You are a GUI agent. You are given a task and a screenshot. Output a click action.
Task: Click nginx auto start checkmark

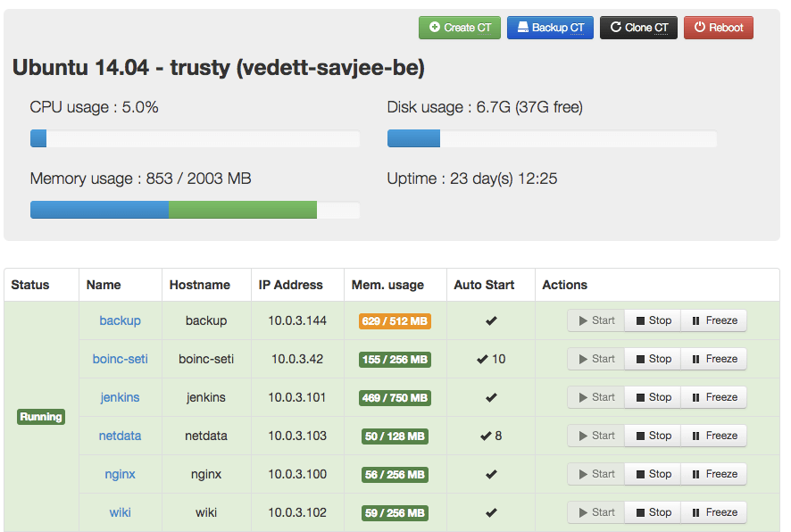coord(491,474)
